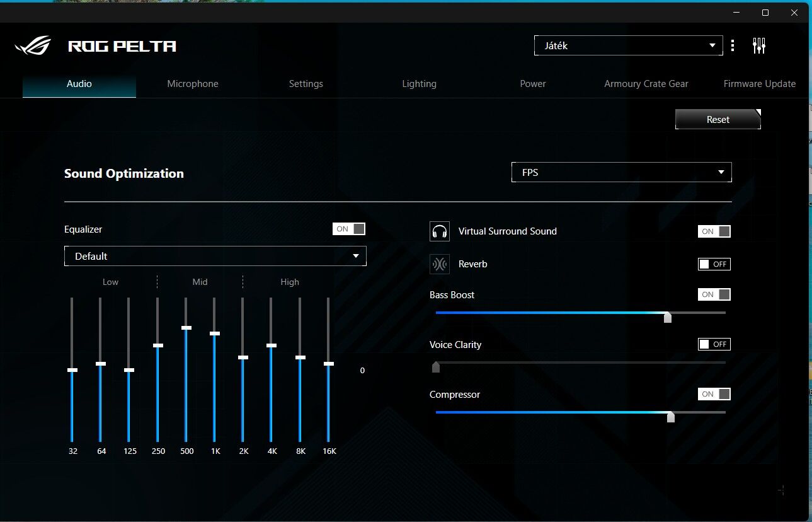Click the Reverb effect icon
The height and width of the screenshot is (522, 812).
pos(440,264)
